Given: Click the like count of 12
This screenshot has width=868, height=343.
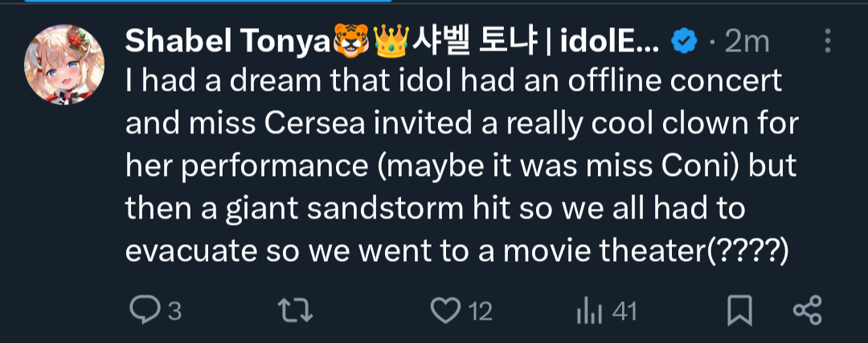Looking at the screenshot, I should (x=480, y=311).
